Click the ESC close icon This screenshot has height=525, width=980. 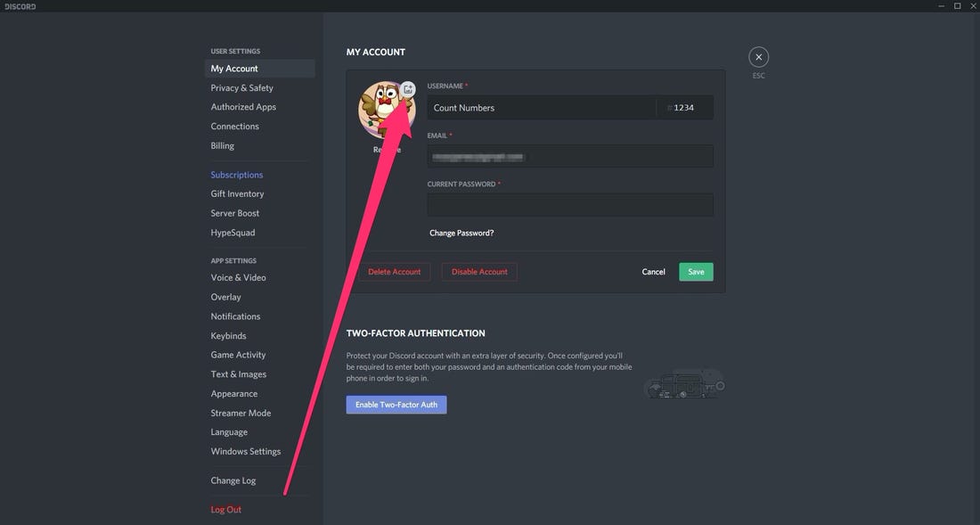point(758,56)
